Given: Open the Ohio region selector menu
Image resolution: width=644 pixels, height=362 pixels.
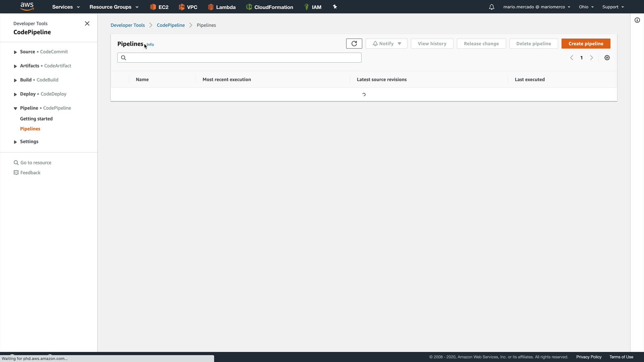Looking at the screenshot, I should pos(586,7).
